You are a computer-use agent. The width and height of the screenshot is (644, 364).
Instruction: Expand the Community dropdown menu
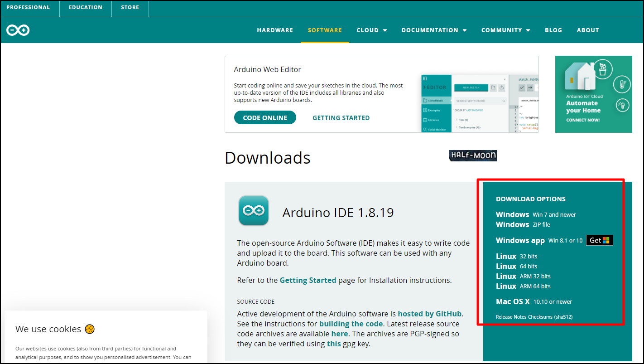505,30
